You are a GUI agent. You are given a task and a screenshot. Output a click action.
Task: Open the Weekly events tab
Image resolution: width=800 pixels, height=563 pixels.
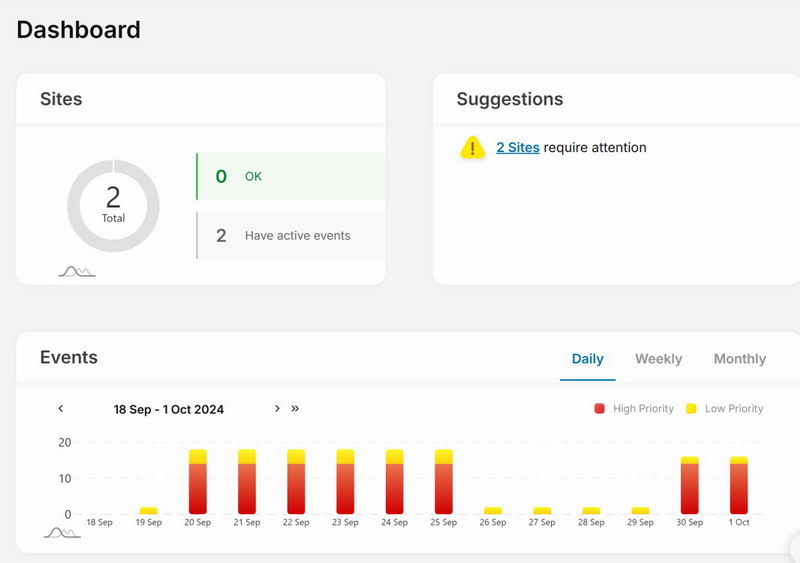(658, 359)
